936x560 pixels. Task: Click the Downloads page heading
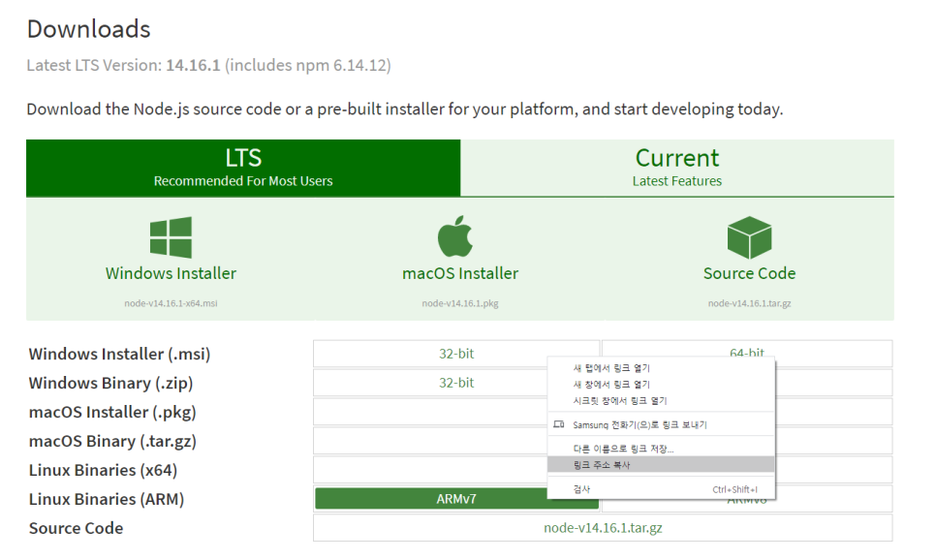coord(88,29)
